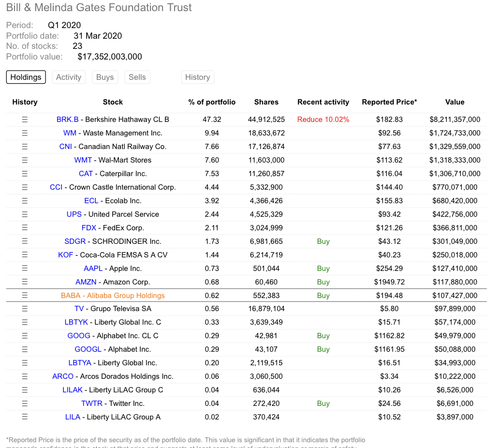Viewport: 500px width, 448px height.
Task: Follow the ARCO ticker link
Action: coord(63,376)
